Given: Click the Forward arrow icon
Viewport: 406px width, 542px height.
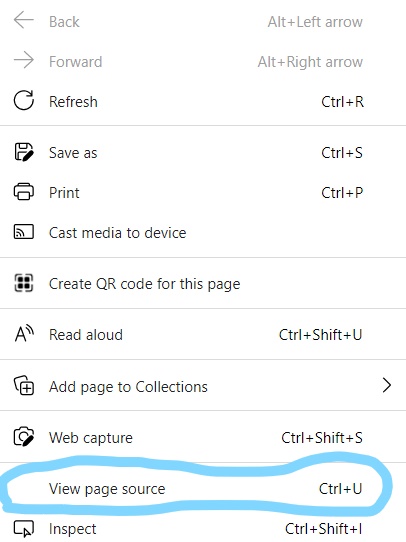Looking at the screenshot, I should click(23, 60).
